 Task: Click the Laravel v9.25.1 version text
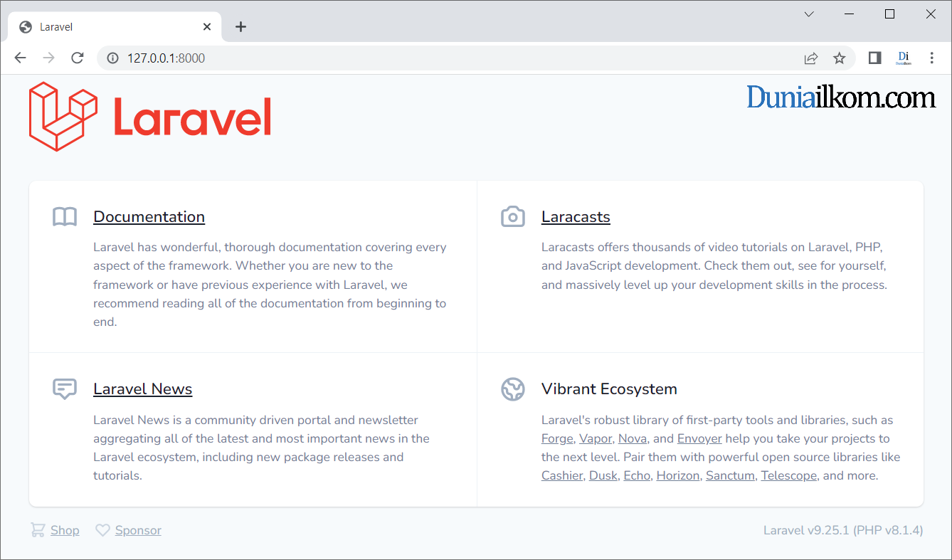tap(843, 530)
